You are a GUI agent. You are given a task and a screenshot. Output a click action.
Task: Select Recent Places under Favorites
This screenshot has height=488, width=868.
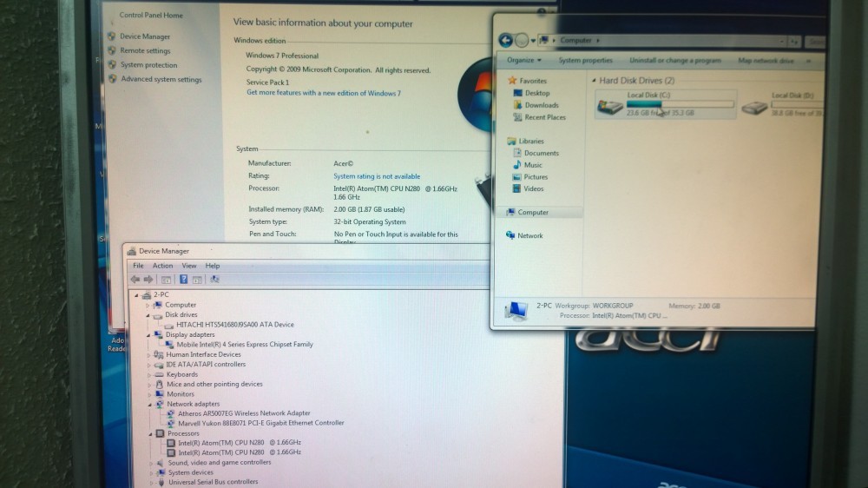[x=545, y=117]
